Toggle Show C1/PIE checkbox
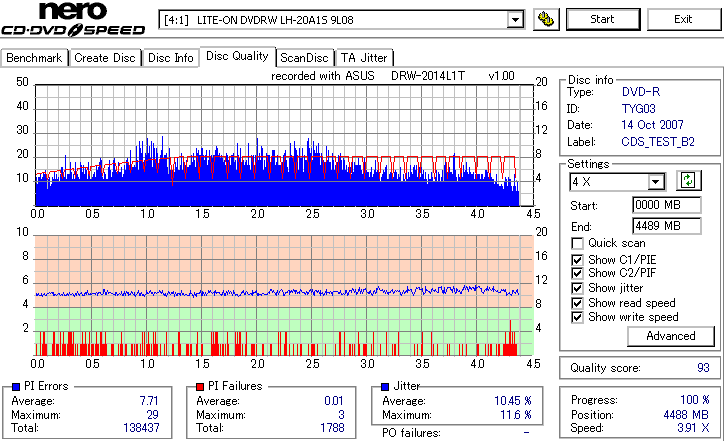 pyautogui.click(x=577, y=260)
